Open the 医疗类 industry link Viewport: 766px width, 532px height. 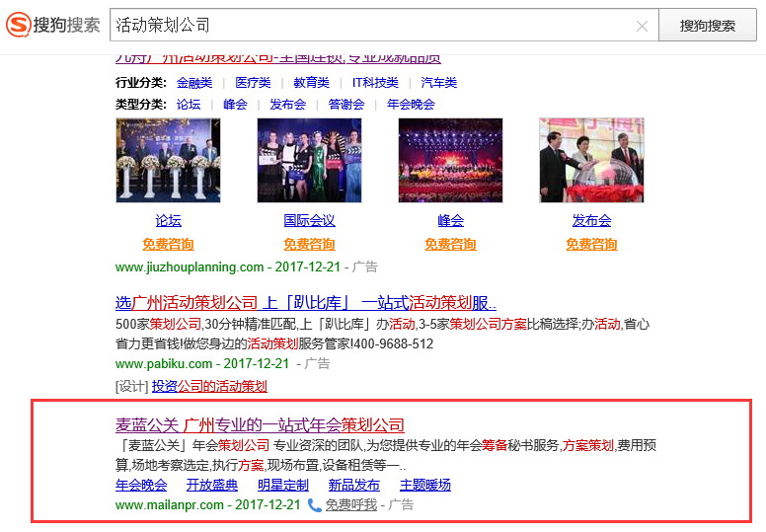click(x=253, y=83)
